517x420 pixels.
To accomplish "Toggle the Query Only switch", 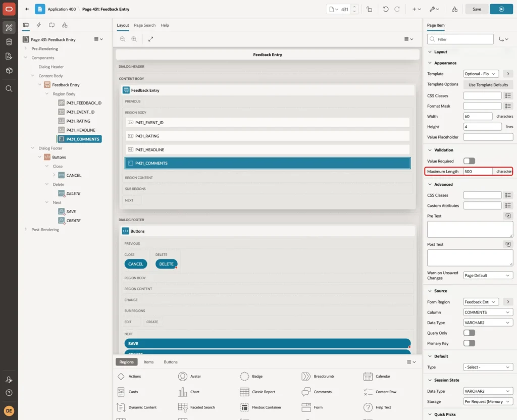I will click(x=469, y=333).
